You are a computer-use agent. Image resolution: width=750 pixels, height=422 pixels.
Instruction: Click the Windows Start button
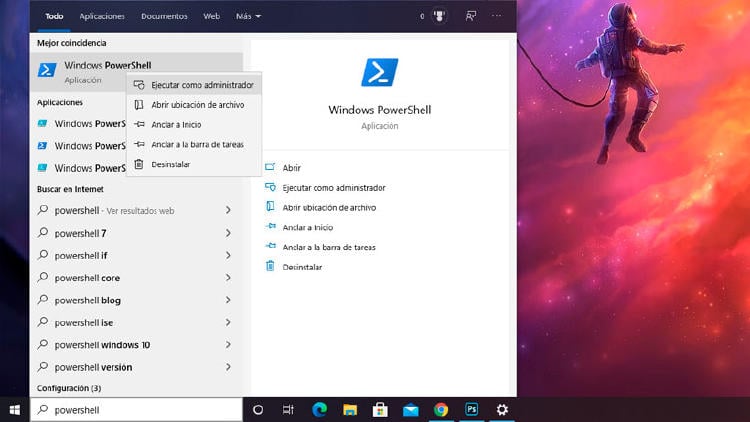click(15, 409)
